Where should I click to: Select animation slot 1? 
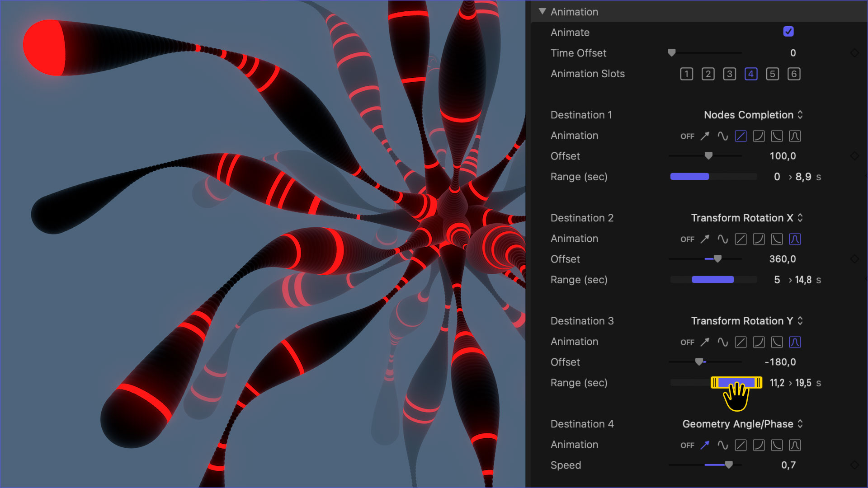(x=686, y=74)
